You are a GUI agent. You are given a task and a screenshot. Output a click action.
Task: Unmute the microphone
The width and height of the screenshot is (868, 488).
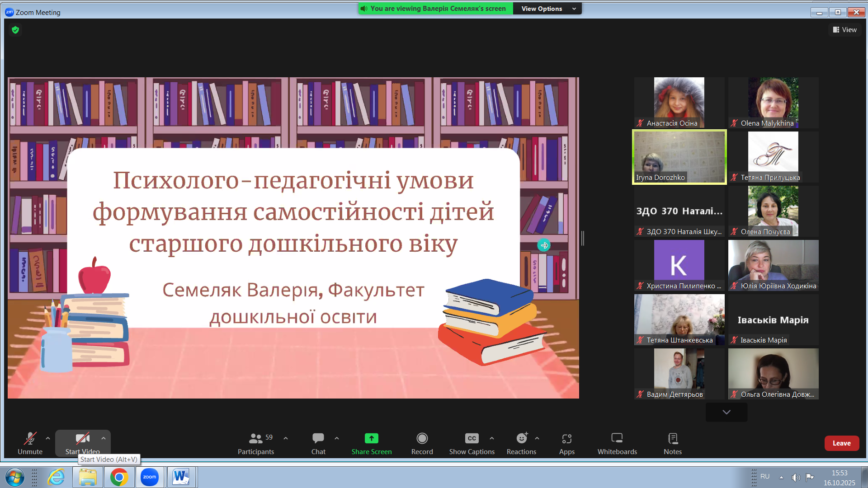[x=30, y=438]
